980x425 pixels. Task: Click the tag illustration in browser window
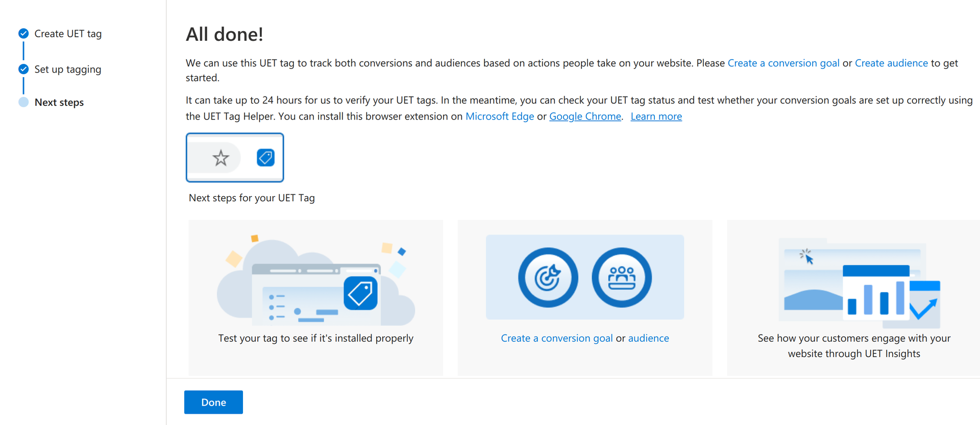pos(360,293)
